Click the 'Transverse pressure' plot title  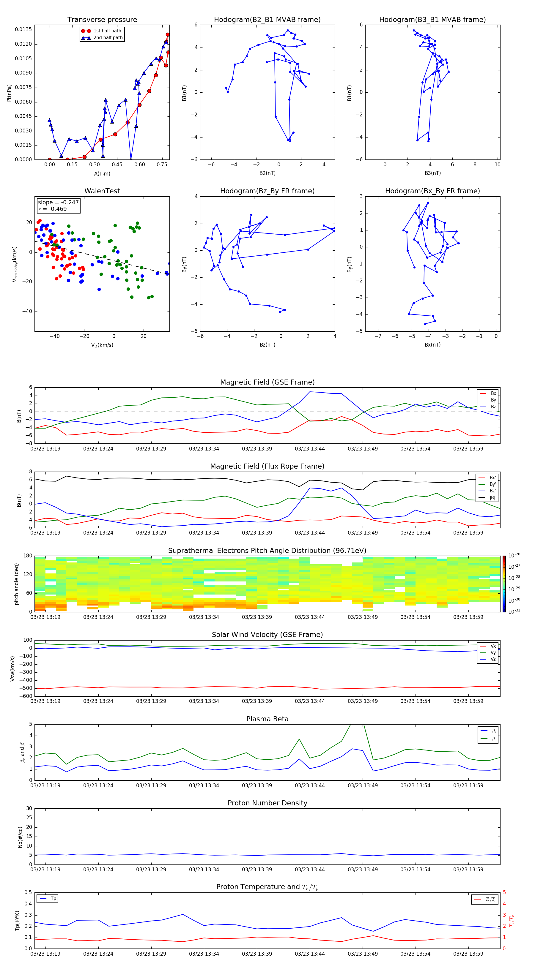click(102, 20)
